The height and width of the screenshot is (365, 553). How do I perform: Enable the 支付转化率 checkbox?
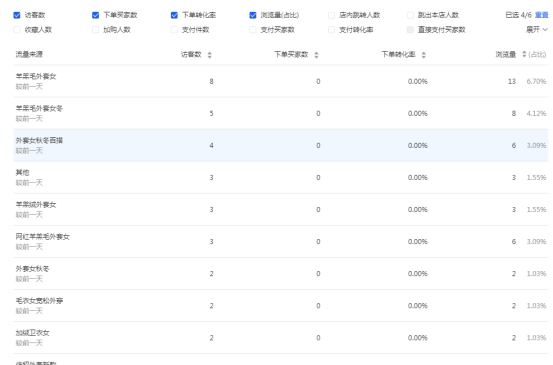click(x=331, y=30)
